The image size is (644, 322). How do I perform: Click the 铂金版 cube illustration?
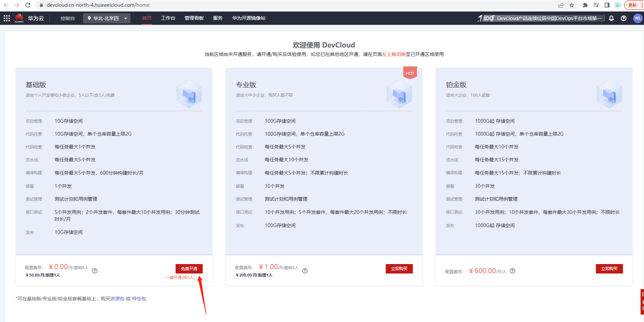(x=609, y=94)
